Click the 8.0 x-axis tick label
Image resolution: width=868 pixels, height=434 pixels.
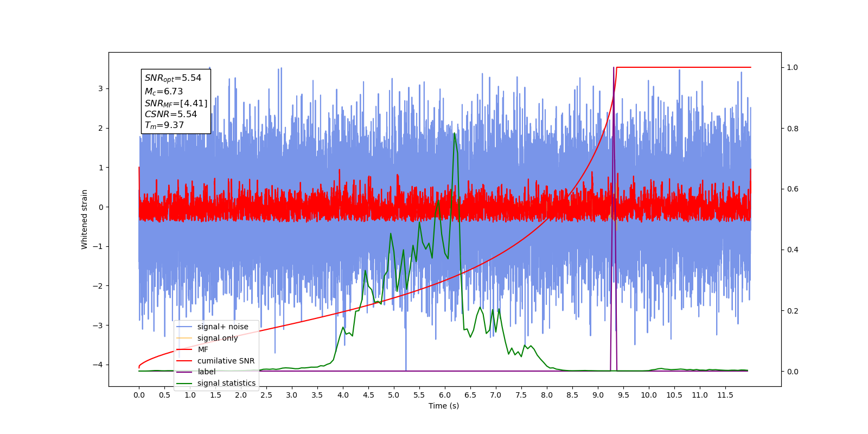click(x=547, y=395)
